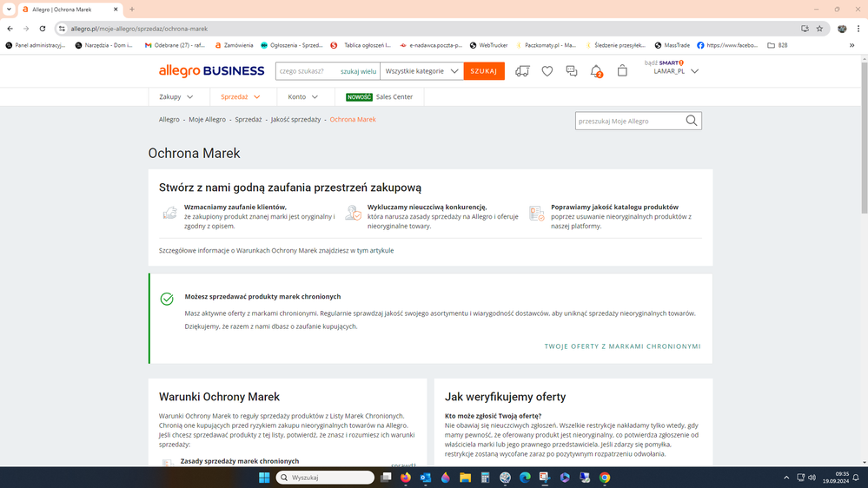This screenshot has height=488, width=868.
Task: Focus the 'czego szukasz?' search field
Action: click(307, 71)
